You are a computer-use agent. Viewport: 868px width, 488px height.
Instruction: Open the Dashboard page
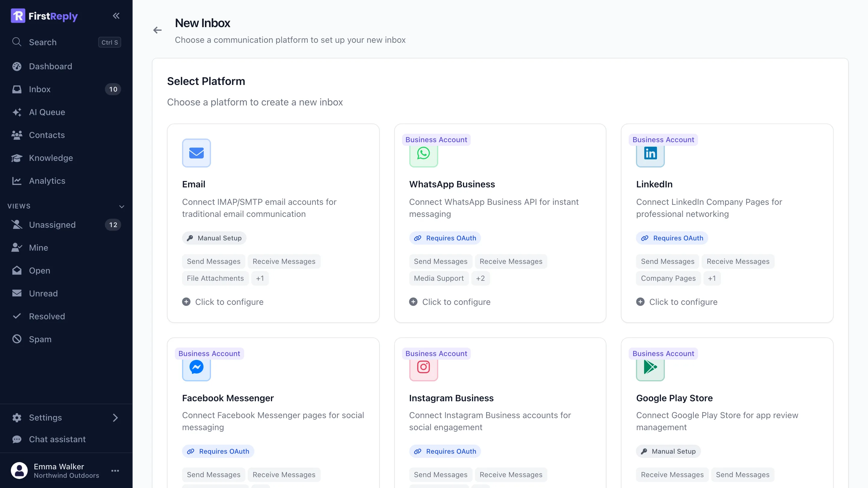pos(66,66)
